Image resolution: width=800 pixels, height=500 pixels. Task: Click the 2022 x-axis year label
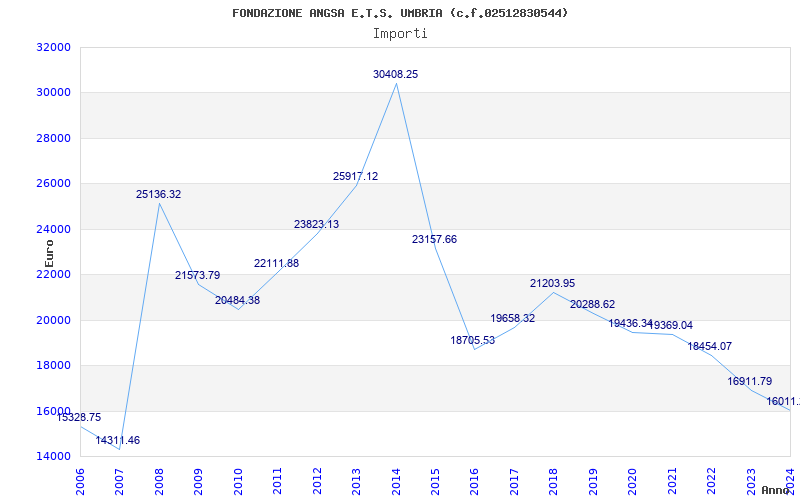711,482
